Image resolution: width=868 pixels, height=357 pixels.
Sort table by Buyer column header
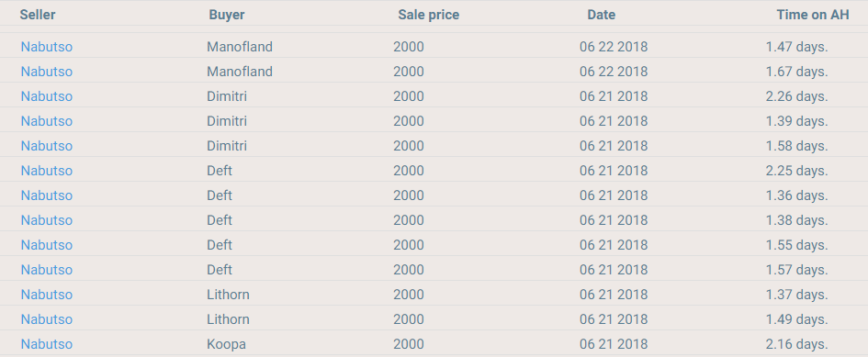click(x=226, y=15)
